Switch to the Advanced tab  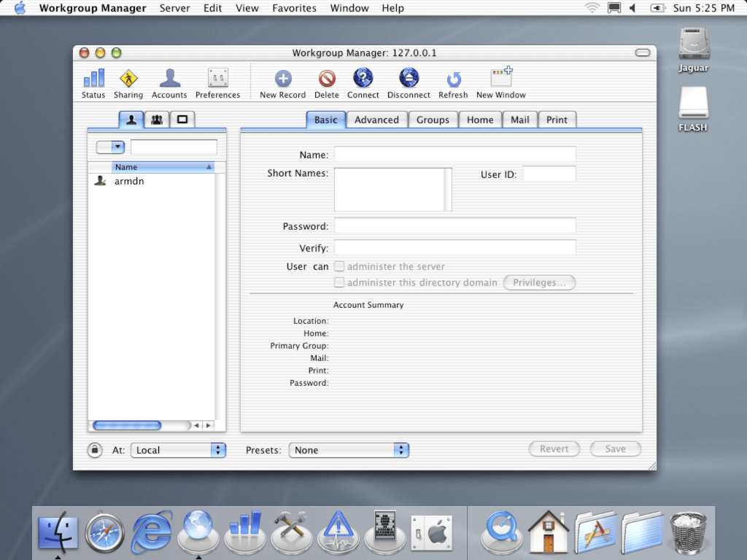coord(376,120)
